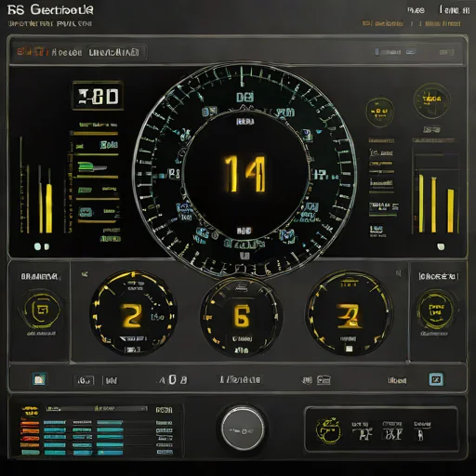476x476 pixels.
Task: Click the smaller yellow circle left of the top-right gauge
Action: coord(380,112)
